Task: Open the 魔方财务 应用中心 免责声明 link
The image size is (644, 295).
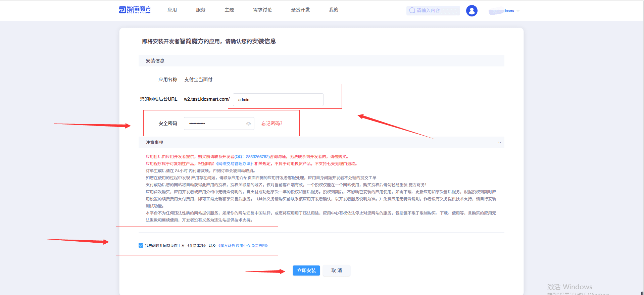Action: pos(243,246)
